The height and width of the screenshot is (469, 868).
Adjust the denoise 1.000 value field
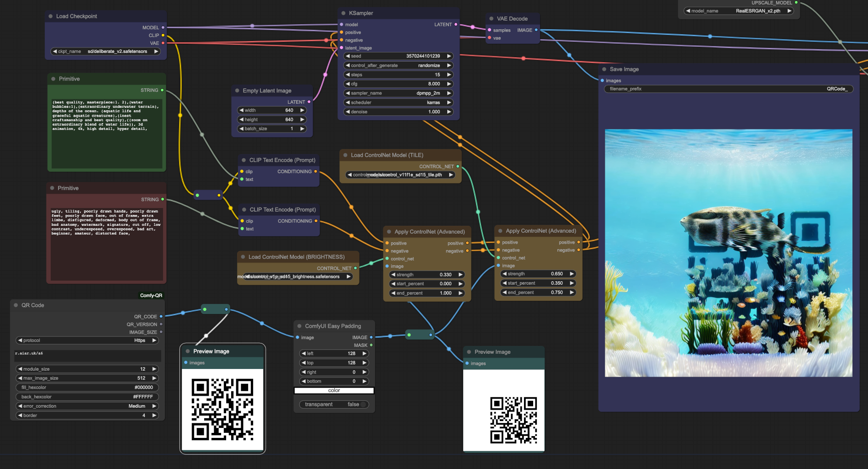coord(398,112)
